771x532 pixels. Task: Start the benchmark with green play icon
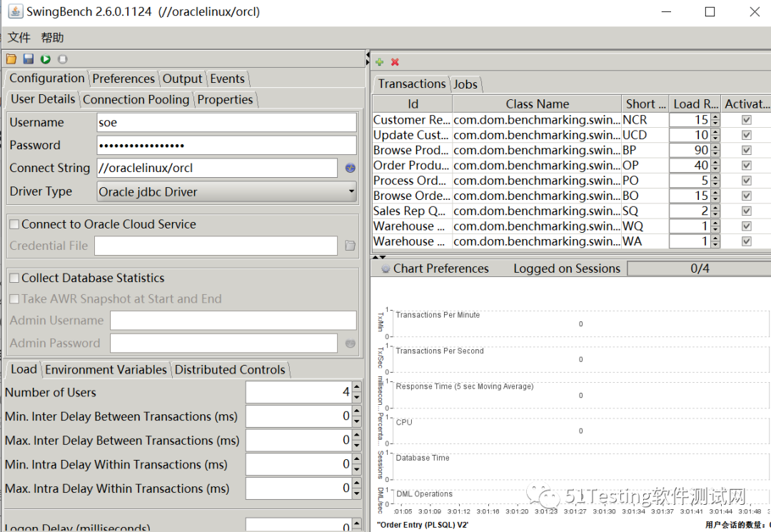(46, 59)
